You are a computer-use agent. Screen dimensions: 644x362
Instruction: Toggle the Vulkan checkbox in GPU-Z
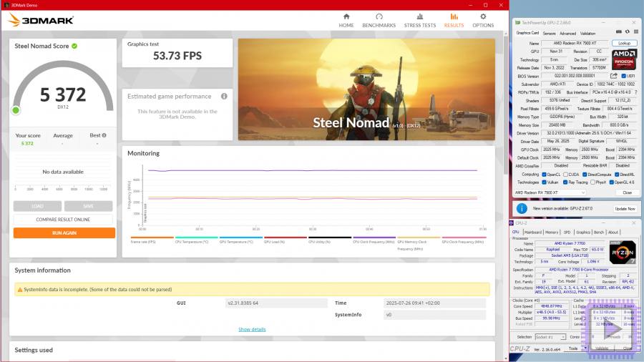(x=545, y=182)
